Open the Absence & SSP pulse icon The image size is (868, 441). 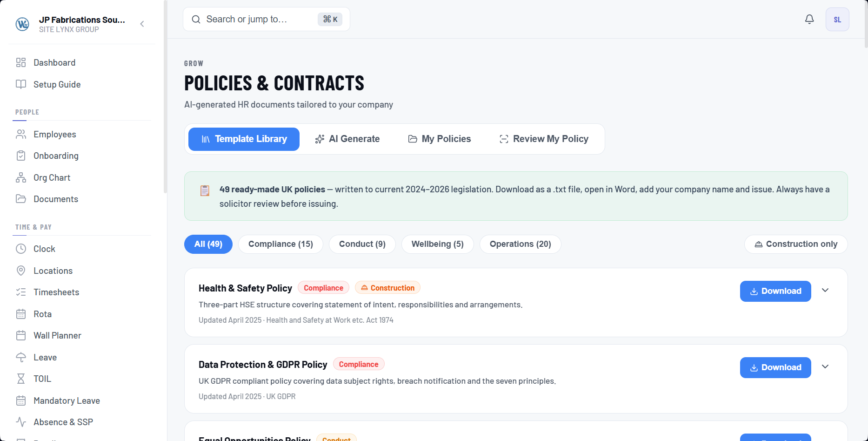coord(21,422)
